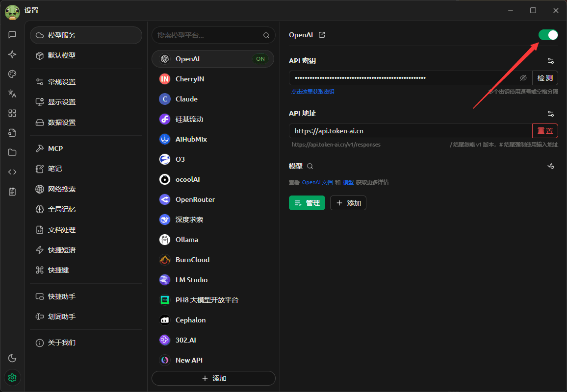Switch theme with the moon icon
This screenshot has height=392, width=567.
12,358
